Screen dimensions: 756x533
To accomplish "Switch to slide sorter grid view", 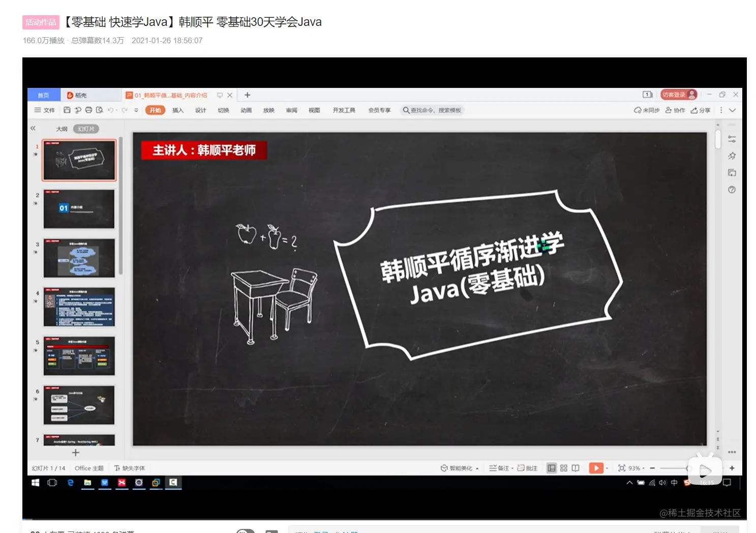I will (x=564, y=468).
